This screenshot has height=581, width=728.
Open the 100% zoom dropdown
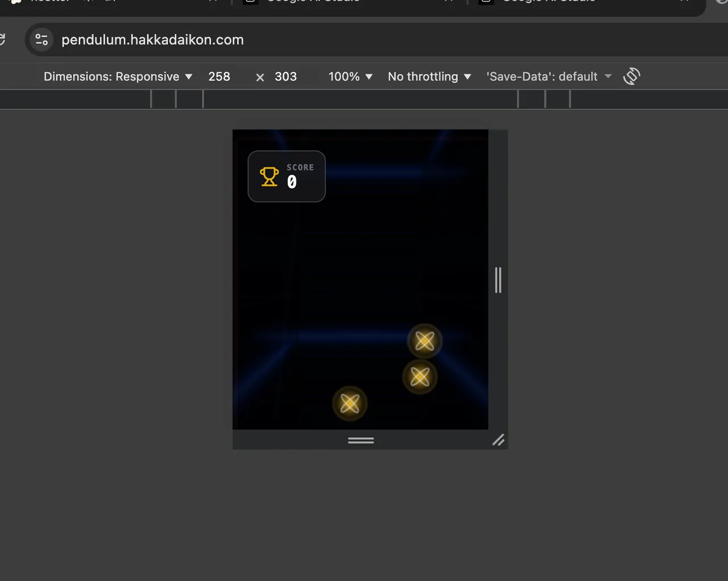click(350, 77)
